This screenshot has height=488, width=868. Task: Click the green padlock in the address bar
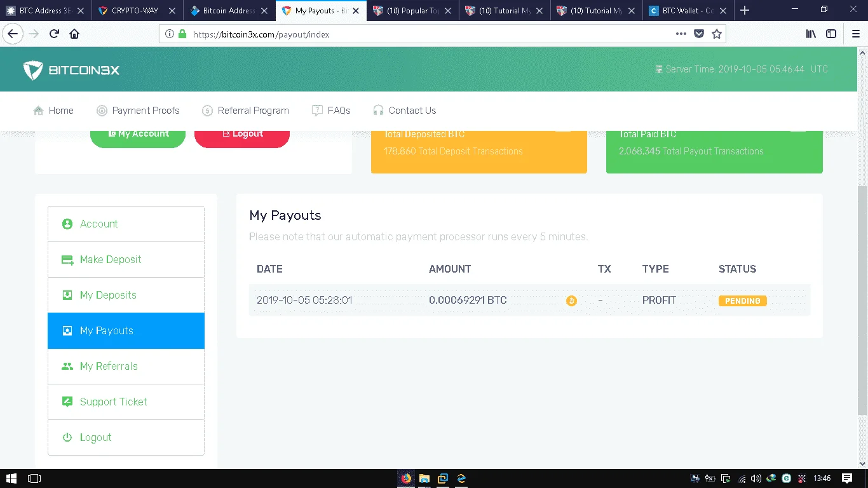point(182,34)
